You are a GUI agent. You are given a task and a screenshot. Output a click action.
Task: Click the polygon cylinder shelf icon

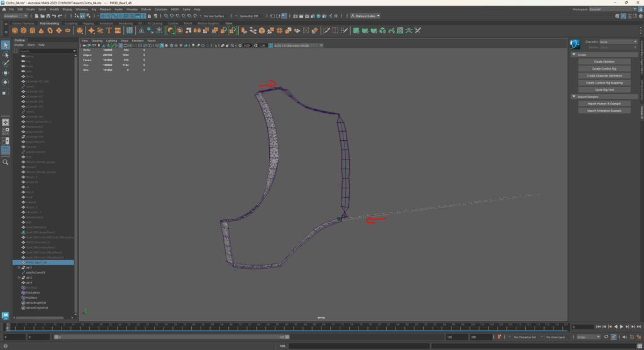(x=32, y=30)
